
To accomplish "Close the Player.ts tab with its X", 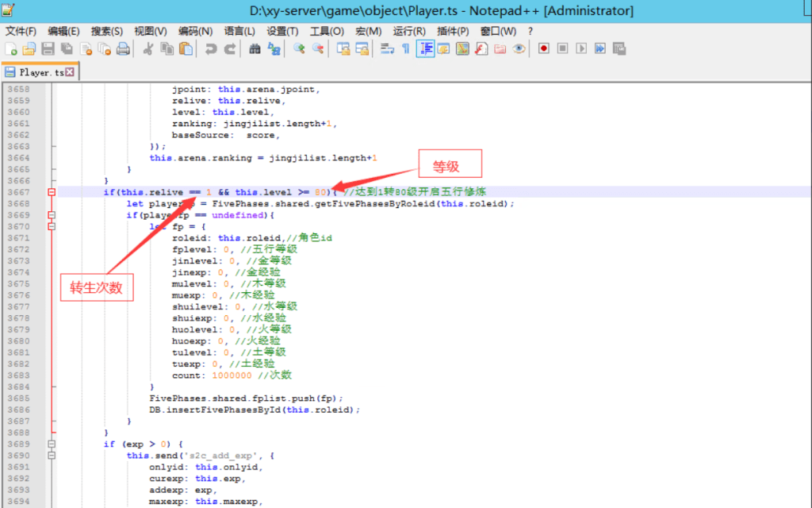I will [70, 71].
